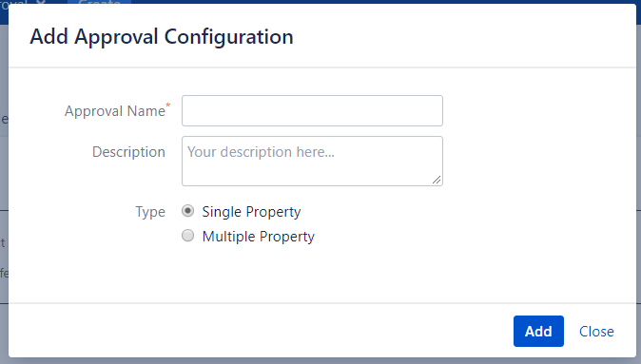Click the red required asterisk marker
The width and height of the screenshot is (641, 364).
(168, 105)
